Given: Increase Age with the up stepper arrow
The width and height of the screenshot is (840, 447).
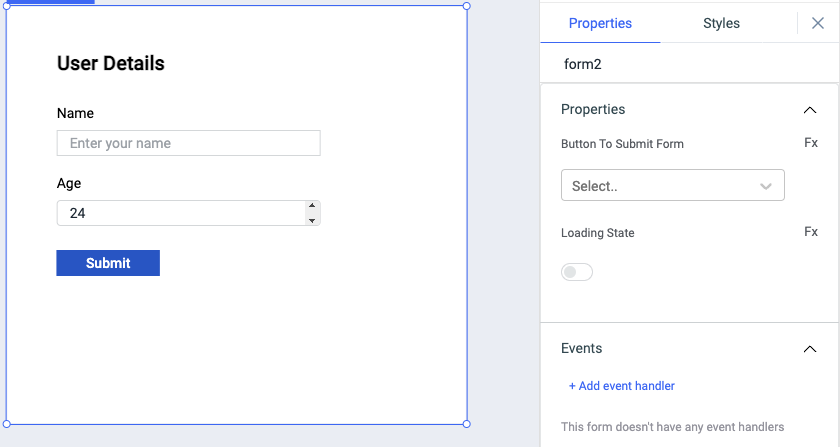Looking at the screenshot, I should [x=312, y=206].
